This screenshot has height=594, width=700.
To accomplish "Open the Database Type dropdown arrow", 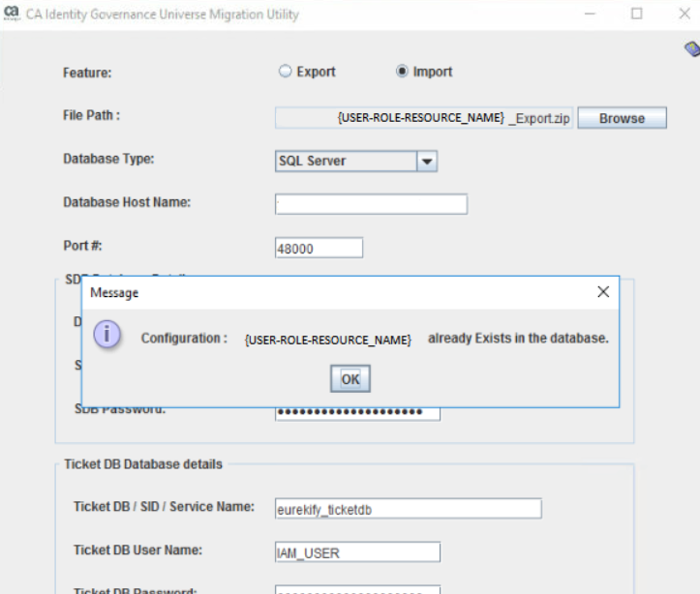I will tap(427, 161).
